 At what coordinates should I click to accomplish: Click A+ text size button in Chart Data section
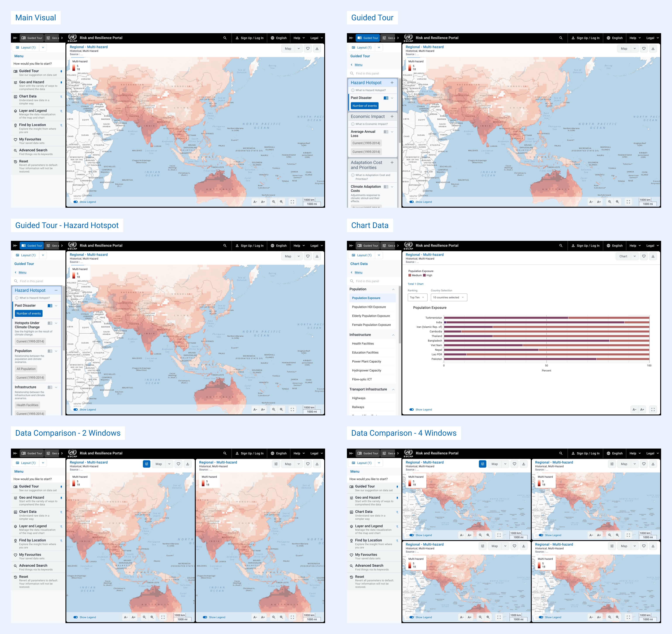(x=642, y=409)
